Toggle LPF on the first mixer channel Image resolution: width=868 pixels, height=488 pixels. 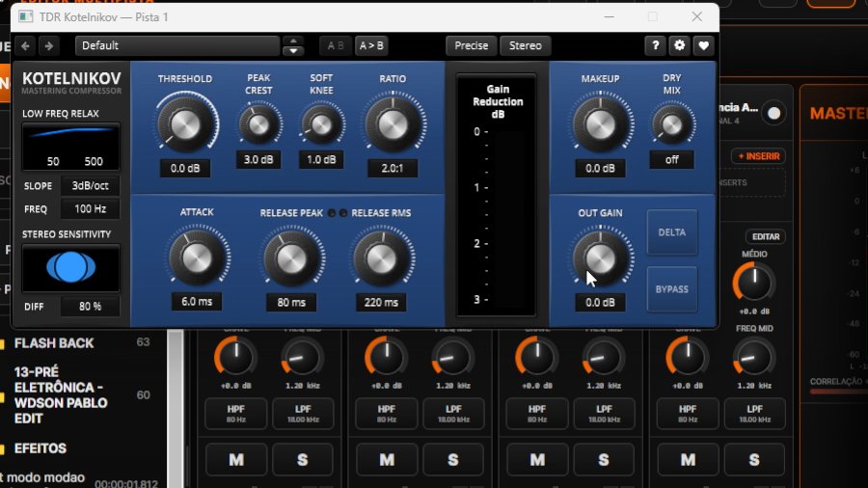pyautogui.click(x=303, y=414)
